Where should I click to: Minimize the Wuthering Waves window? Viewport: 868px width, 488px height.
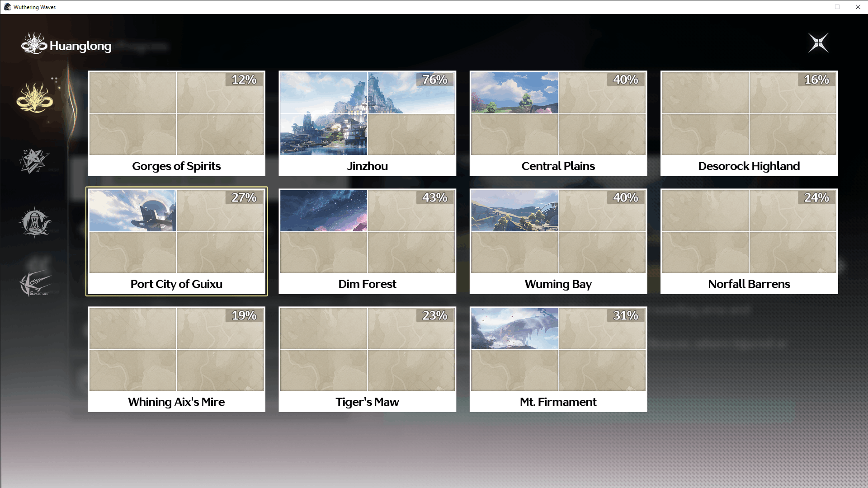(817, 7)
